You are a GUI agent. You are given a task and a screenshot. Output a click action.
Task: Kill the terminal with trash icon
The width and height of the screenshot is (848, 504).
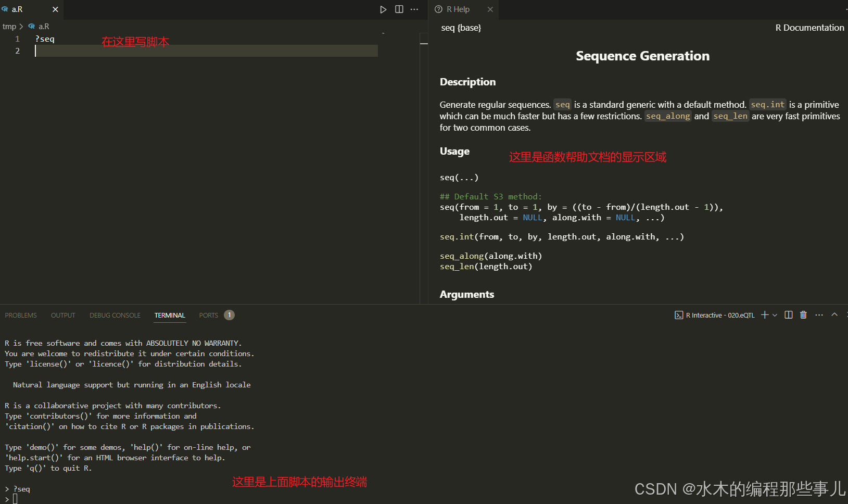[803, 315]
